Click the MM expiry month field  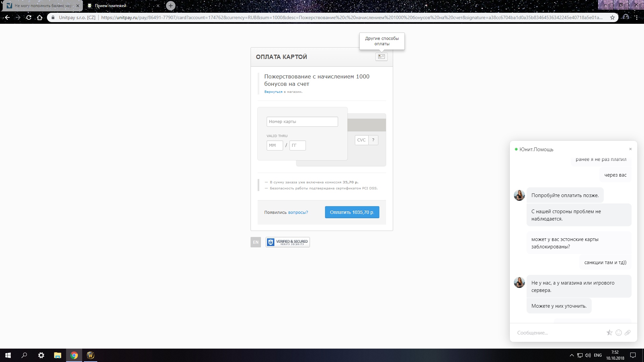click(x=274, y=145)
